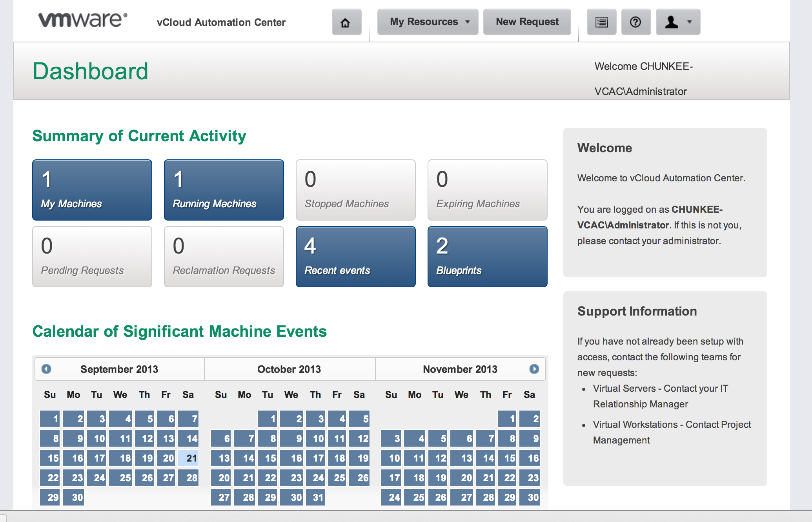812x522 pixels.
Task: Open the My Machines tile
Action: coord(92,190)
